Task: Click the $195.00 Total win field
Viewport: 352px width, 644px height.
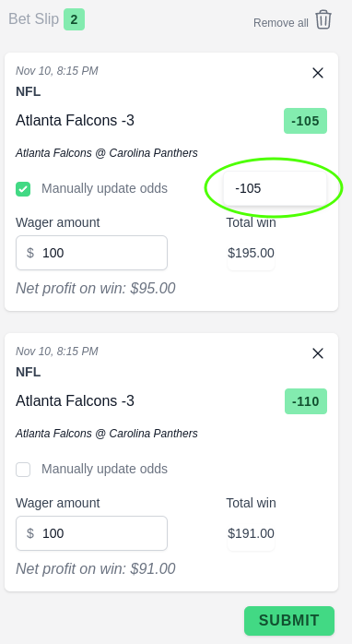Action: 251,253
